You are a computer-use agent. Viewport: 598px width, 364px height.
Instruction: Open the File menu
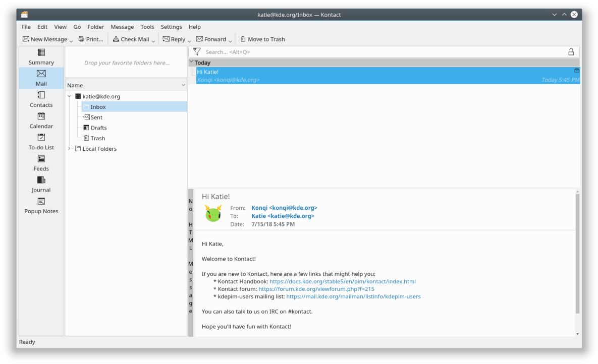coord(26,27)
